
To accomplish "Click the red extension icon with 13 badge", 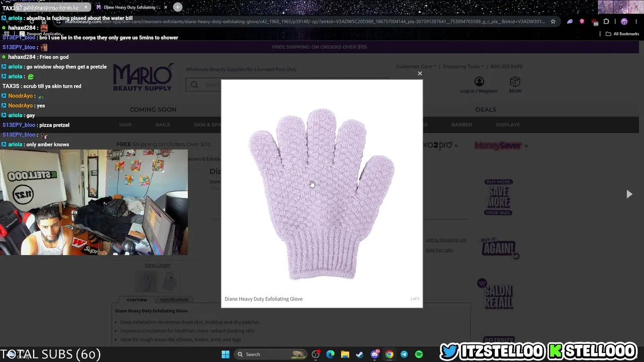I will [x=595, y=22].
